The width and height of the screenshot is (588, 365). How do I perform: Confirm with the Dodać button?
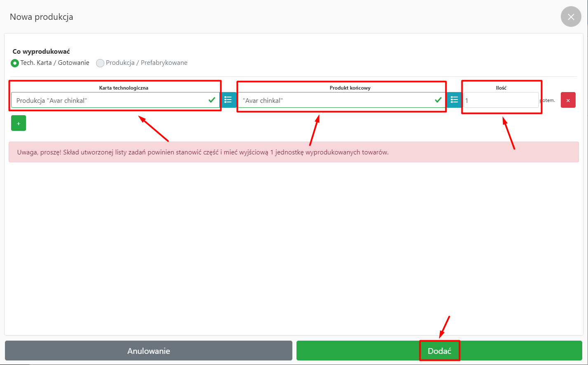pos(439,351)
